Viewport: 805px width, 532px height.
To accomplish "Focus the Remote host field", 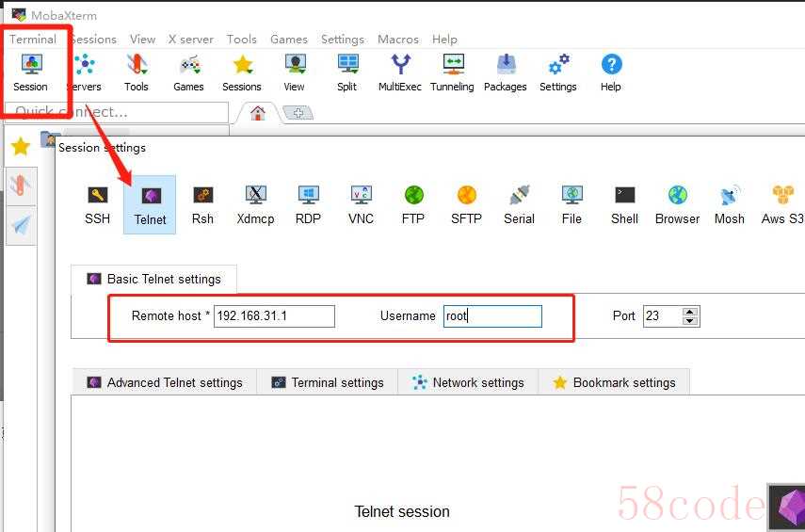I will point(274,315).
